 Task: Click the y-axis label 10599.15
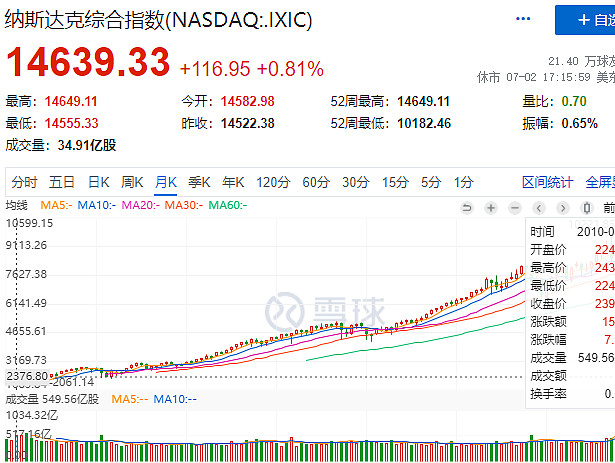coord(29,223)
